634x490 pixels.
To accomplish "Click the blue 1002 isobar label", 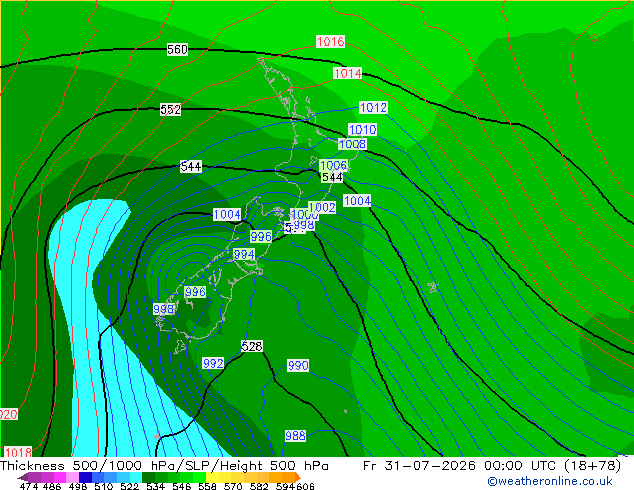I will tap(322, 207).
